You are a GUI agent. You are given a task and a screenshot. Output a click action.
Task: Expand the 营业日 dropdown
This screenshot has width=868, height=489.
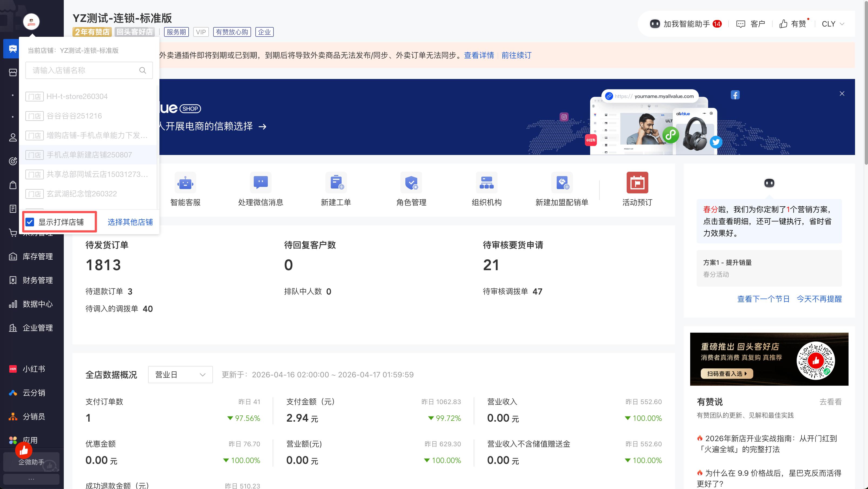point(180,375)
